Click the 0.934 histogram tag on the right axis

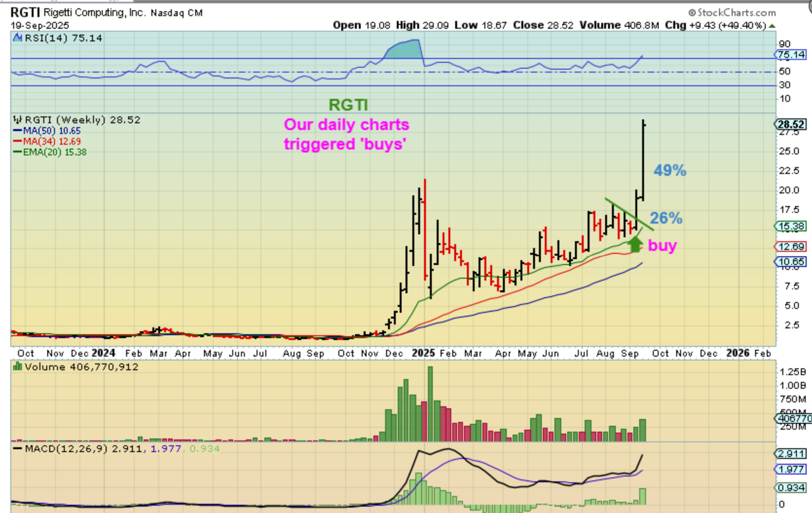coord(791,488)
